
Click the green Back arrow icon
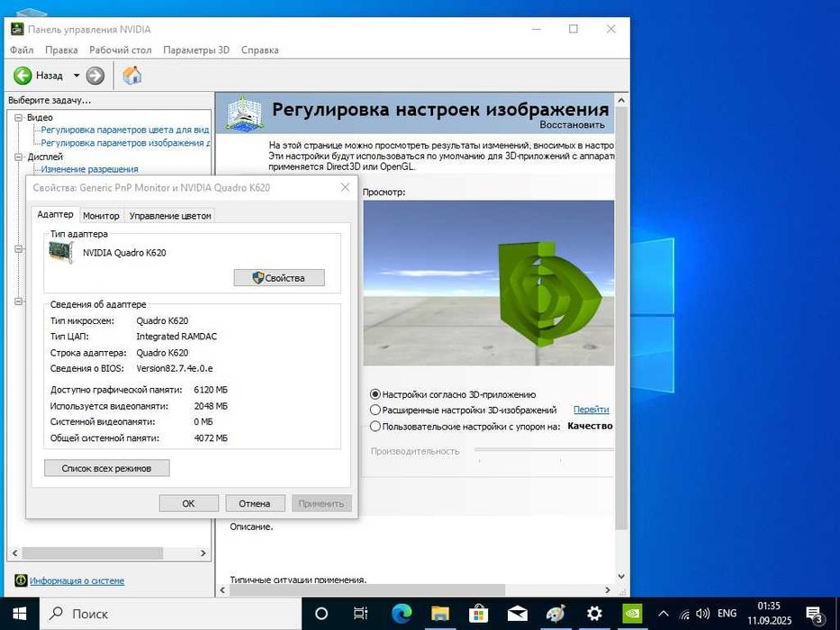[x=23, y=76]
